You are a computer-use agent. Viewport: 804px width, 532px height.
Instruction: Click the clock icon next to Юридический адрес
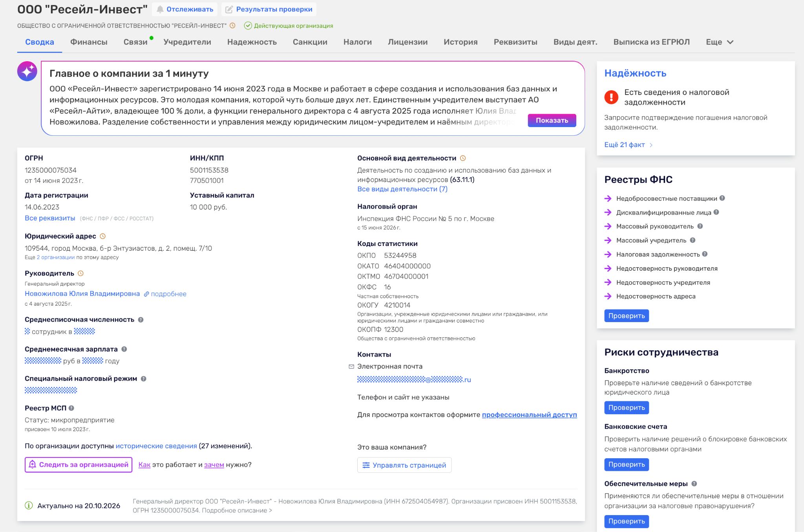click(103, 236)
